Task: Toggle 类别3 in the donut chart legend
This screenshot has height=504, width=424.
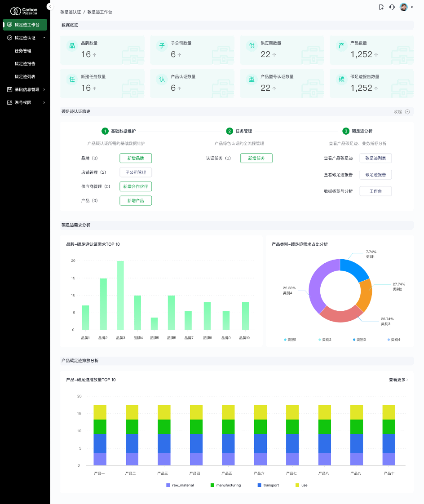Action: 359,340
